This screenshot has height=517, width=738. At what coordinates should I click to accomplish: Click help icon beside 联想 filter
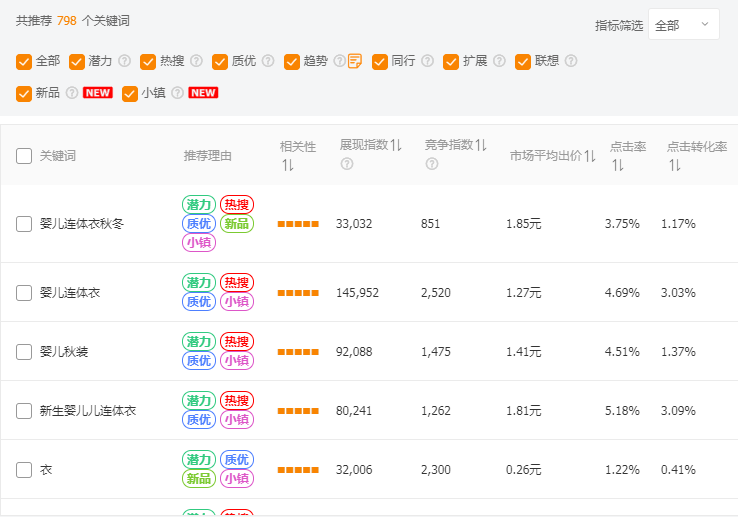coord(571,61)
